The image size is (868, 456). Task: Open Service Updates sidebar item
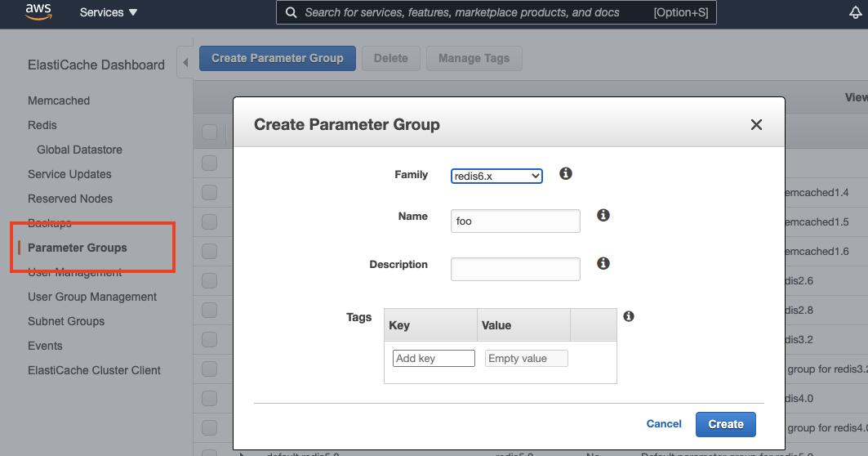(69, 174)
